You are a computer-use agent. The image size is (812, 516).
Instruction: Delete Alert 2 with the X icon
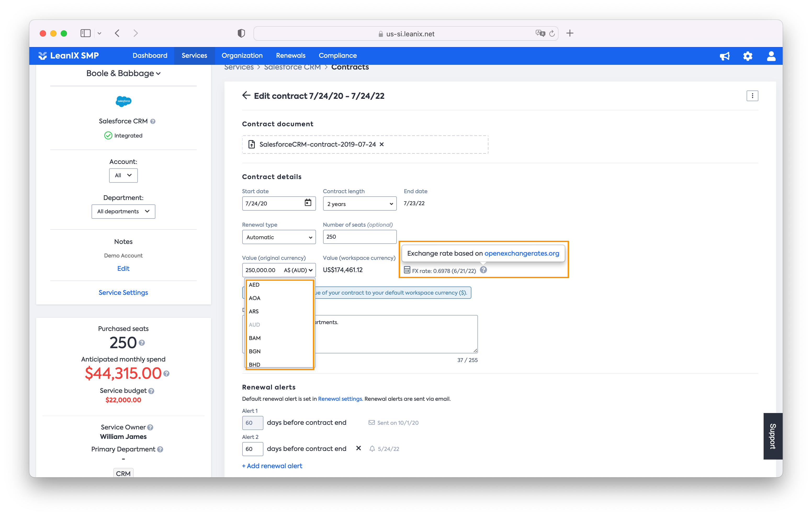click(358, 448)
